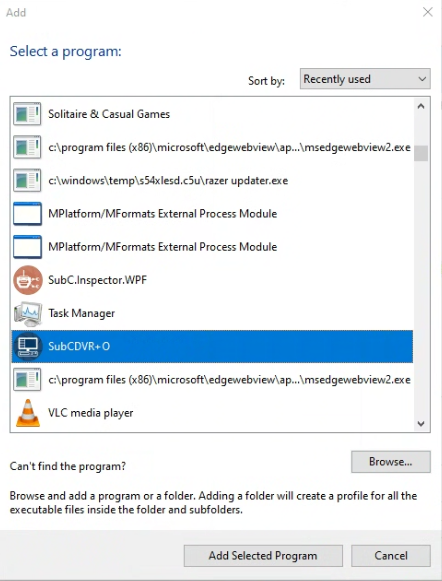Viewport: 442px width, 581px height.
Task: Click the Add Selected Program button
Action: [x=263, y=556]
